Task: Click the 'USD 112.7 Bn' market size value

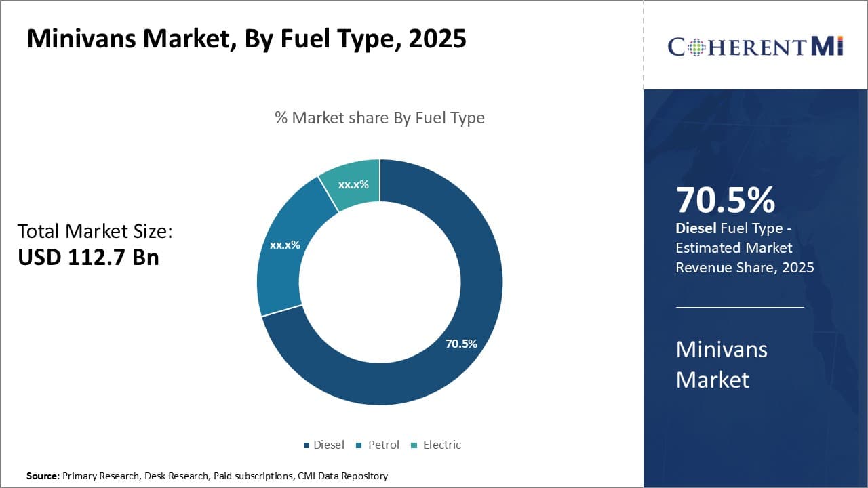Action: point(88,258)
